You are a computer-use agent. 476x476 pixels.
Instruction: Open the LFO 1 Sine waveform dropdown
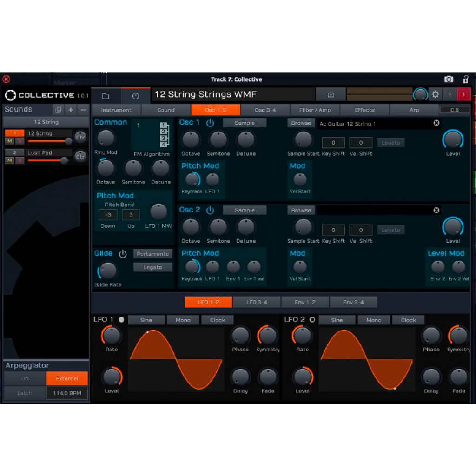click(x=146, y=320)
